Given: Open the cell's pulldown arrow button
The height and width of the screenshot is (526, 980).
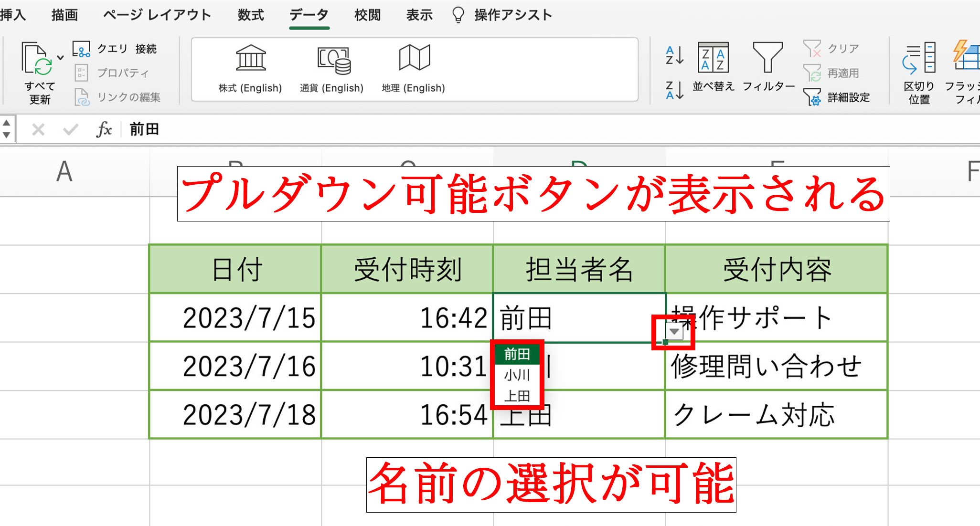Looking at the screenshot, I should tap(674, 331).
